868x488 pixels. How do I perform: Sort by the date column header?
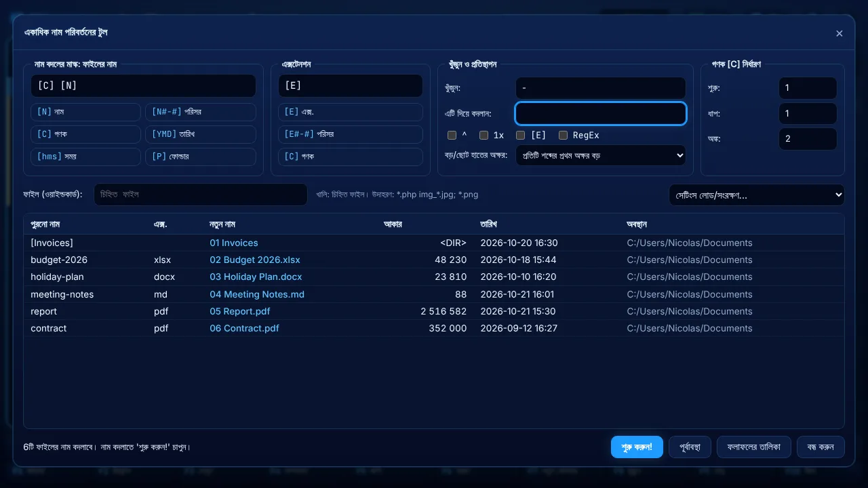pyautogui.click(x=489, y=224)
